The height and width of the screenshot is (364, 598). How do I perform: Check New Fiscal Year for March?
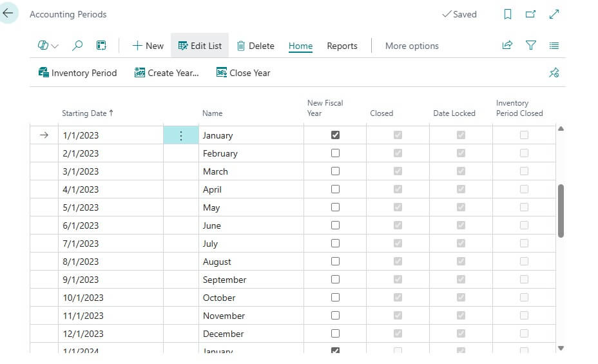click(335, 171)
